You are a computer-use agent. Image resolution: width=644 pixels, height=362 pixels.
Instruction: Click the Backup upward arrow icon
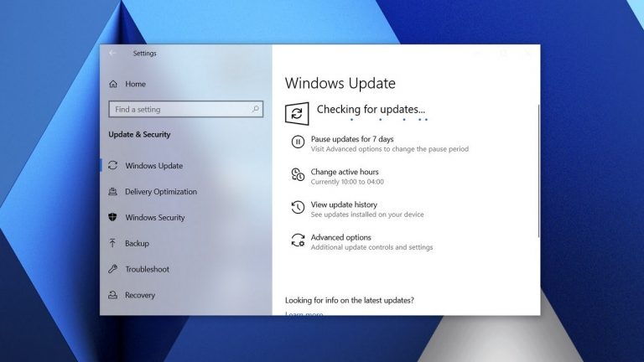(x=113, y=243)
